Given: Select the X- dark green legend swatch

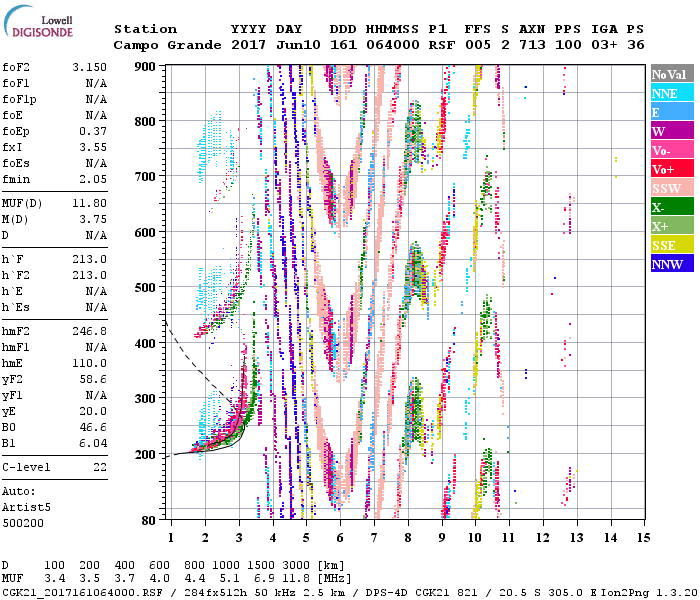Looking at the screenshot, I should [x=671, y=207].
